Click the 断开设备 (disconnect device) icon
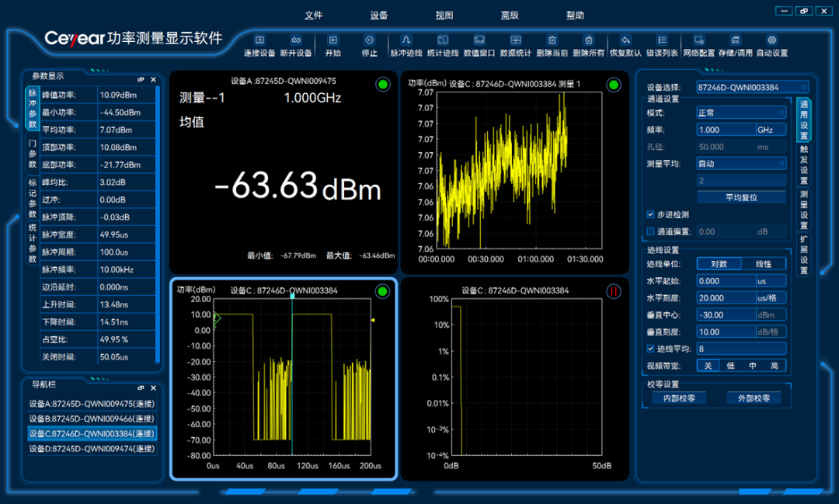The image size is (839, 504). click(296, 40)
